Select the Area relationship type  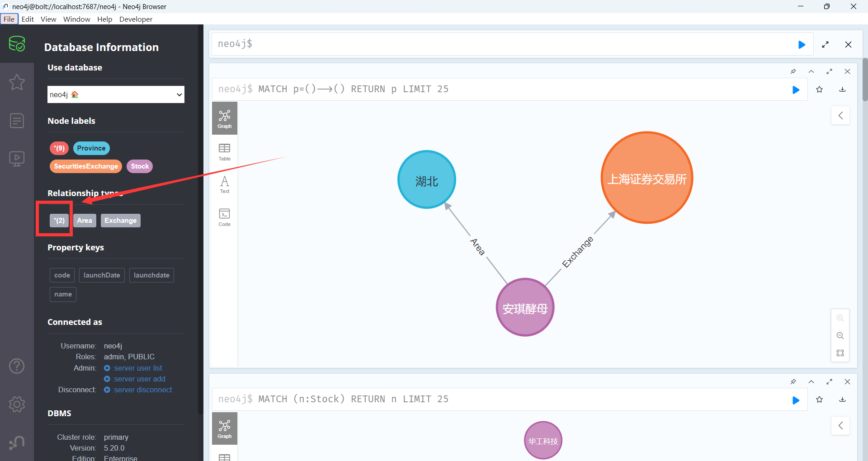tap(85, 221)
